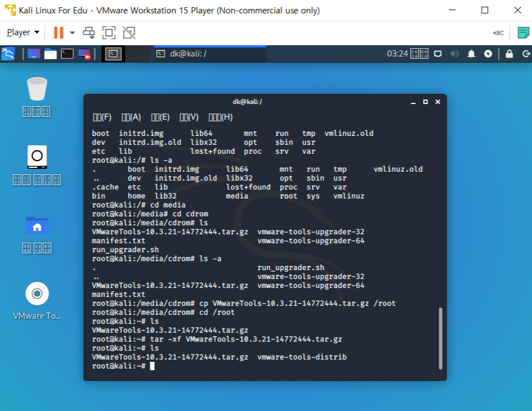Click the lost+found entry beside etc and lib
The width and height of the screenshot is (532, 411).
[x=212, y=151]
